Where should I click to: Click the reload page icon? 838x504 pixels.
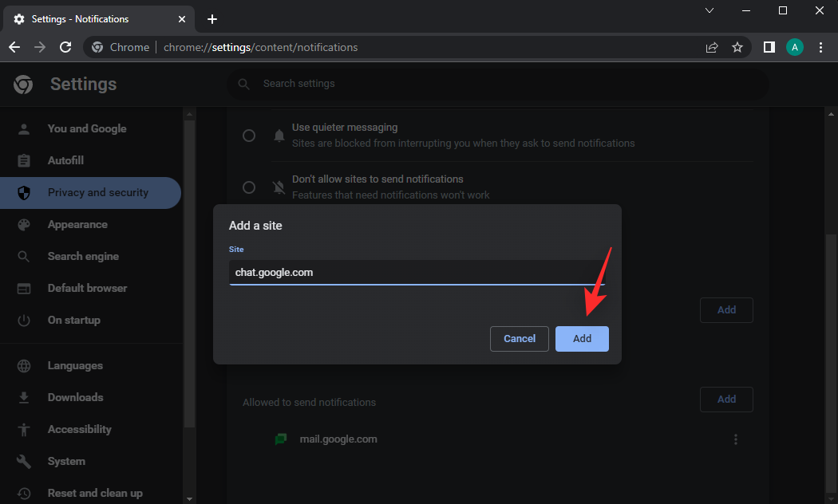click(65, 48)
